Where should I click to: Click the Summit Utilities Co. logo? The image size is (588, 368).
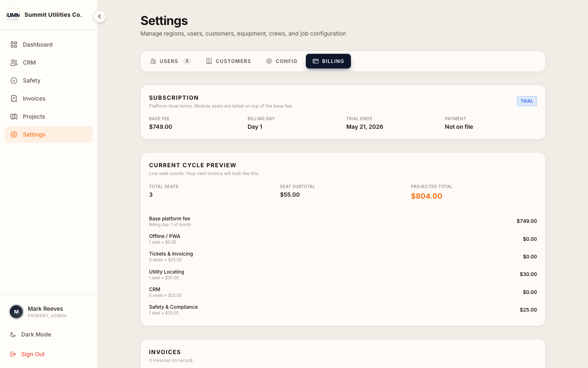click(13, 15)
